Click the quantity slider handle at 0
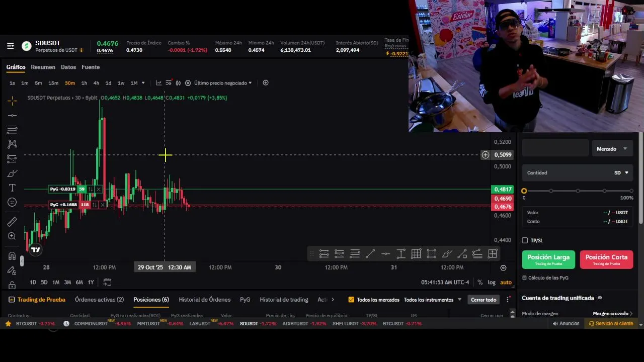Image resolution: width=644 pixels, height=362 pixels. (524, 191)
